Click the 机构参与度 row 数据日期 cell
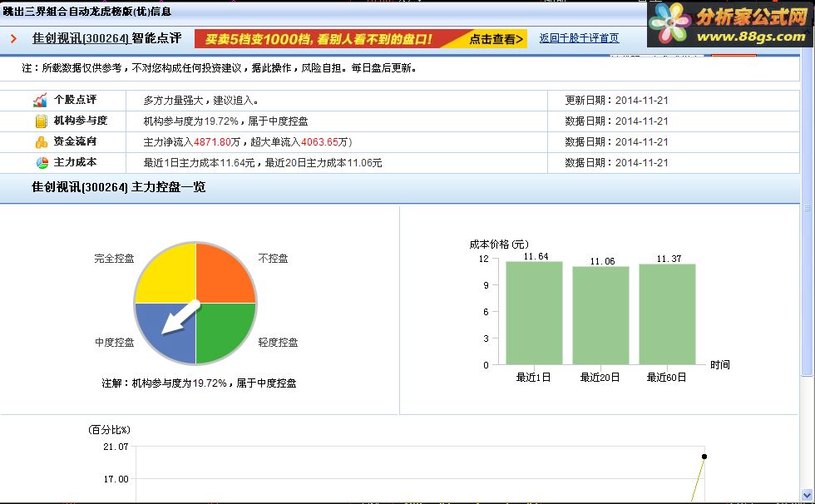Screen dimensions: 815x504 point(616,121)
